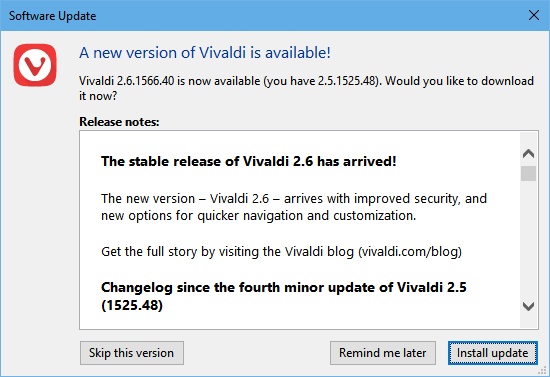Screen dimensions: 550x377
Task: Click the red Vivaldi logo icon
Action: pyautogui.click(x=35, y=65)
